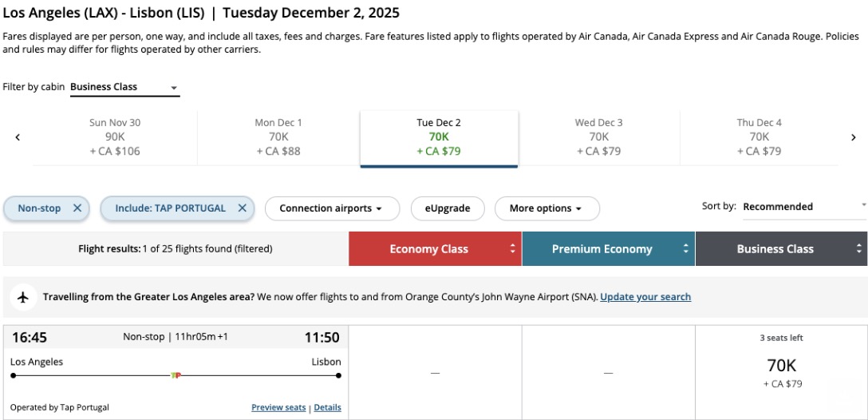
Task: Sort by Premium Economy fares
Action: 608,249
